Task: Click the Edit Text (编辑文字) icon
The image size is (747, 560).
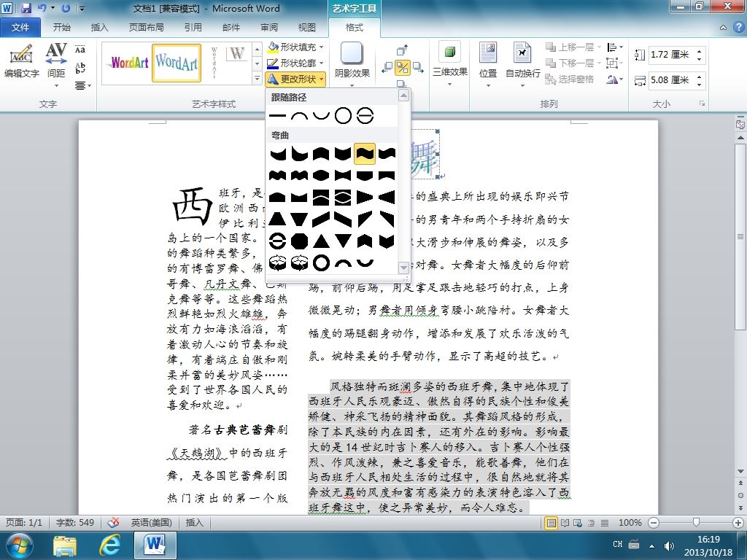Action: (21, 61)
